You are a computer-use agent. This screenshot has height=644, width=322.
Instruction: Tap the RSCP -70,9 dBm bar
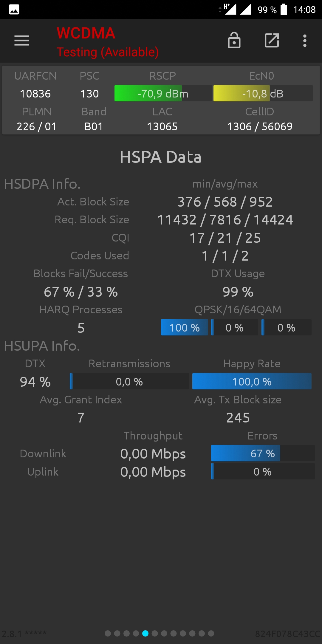click(163, 94)
